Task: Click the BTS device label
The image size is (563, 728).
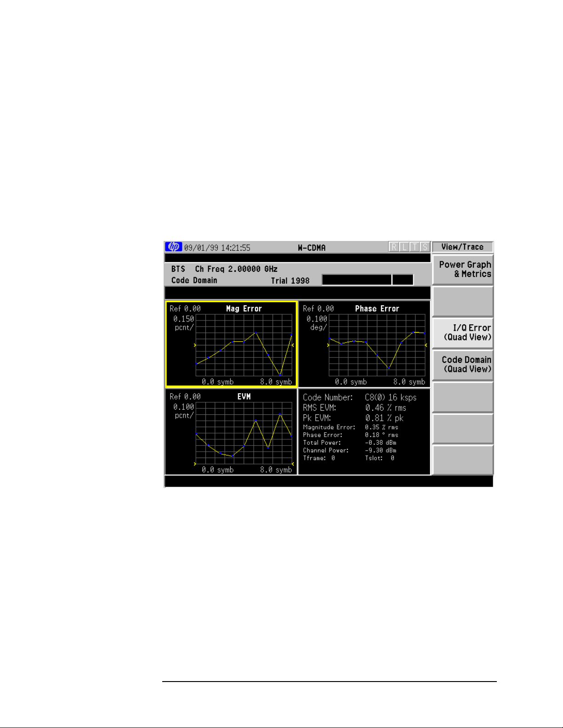Action: point(178,269)
